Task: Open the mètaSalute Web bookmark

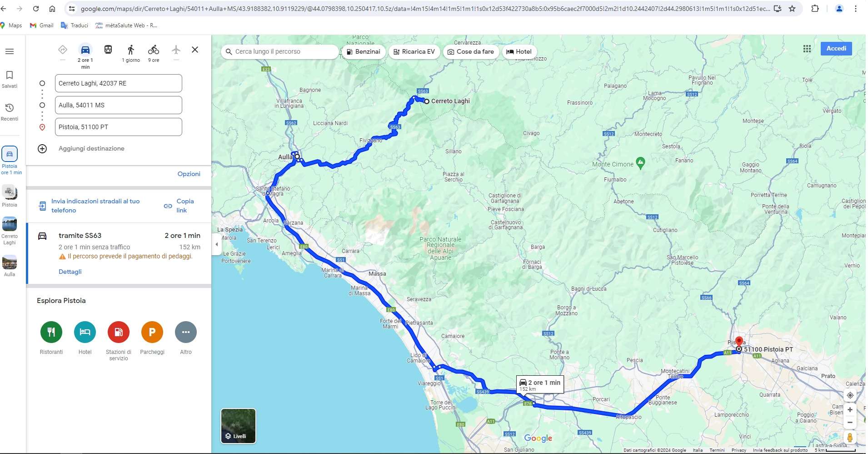Action: click(126, 25)
